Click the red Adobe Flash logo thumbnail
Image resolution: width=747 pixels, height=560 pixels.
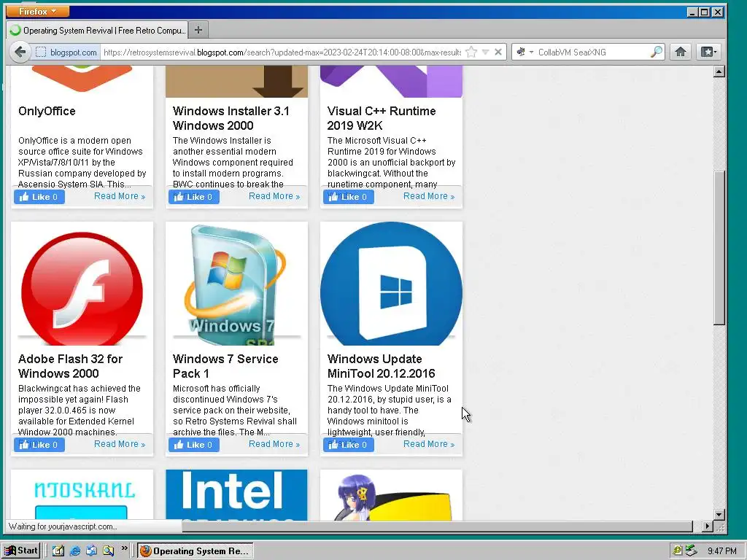point(82,287)
